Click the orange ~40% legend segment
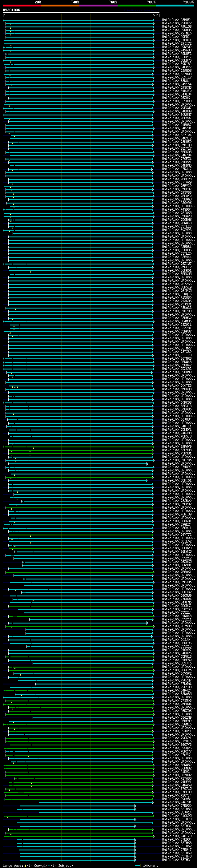This screenshot has width=197, height=868. [x=61, y=6]
